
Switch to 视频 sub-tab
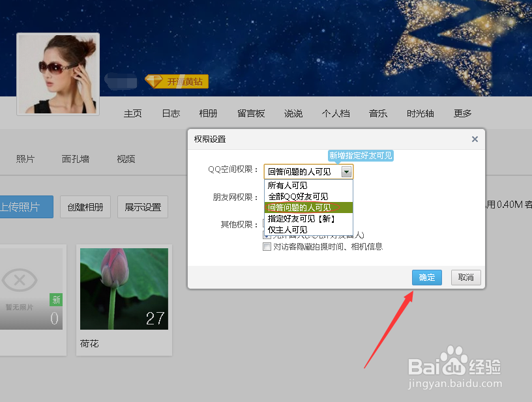point(126,159)
